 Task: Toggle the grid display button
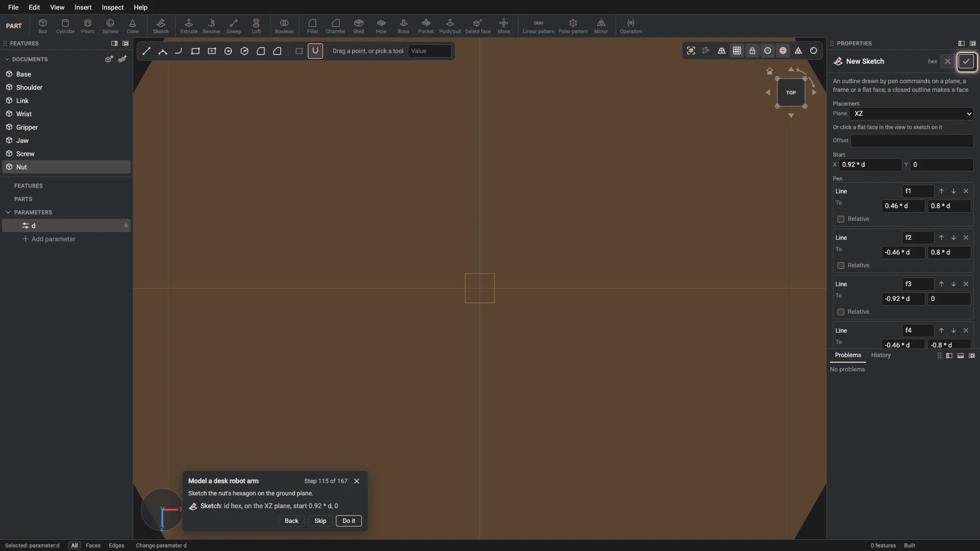737,51
